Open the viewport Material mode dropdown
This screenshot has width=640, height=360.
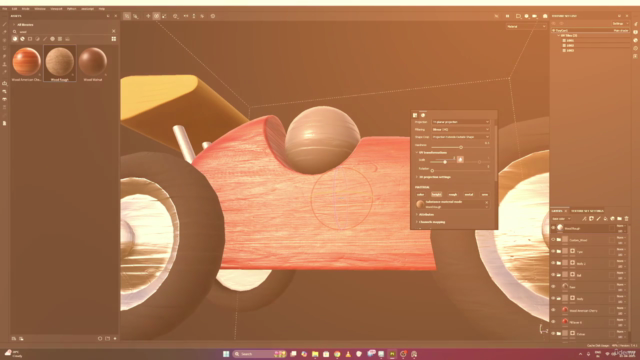click(526, 27)
